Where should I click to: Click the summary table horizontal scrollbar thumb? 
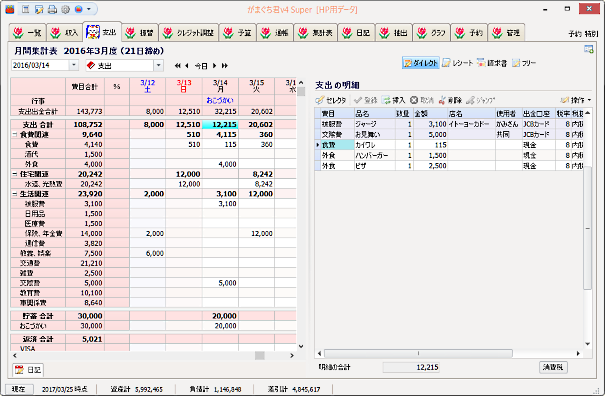[x=260, y=355]
